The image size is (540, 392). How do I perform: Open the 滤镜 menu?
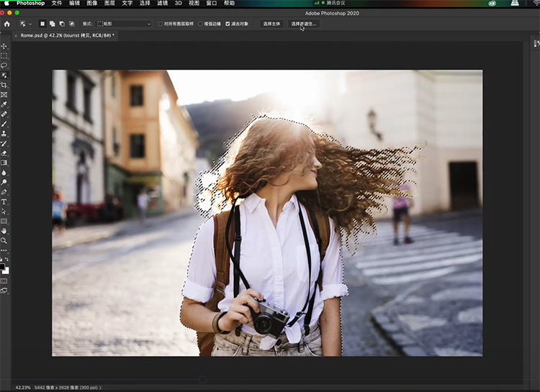(164, 3)
